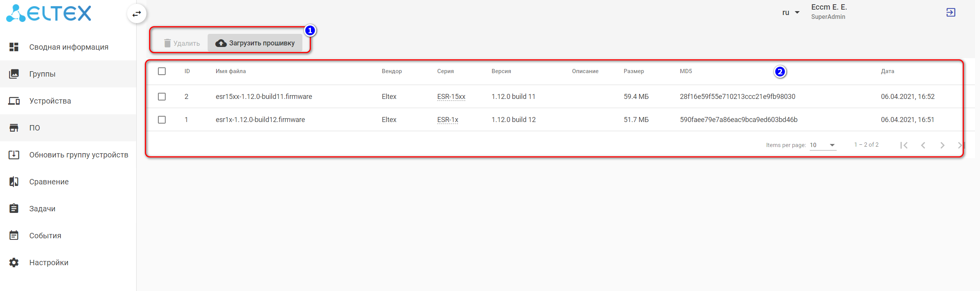Check the box for esr15xx-1.12.0-build11.firmware
Screen dimensions: 980x291
(162, 97)
